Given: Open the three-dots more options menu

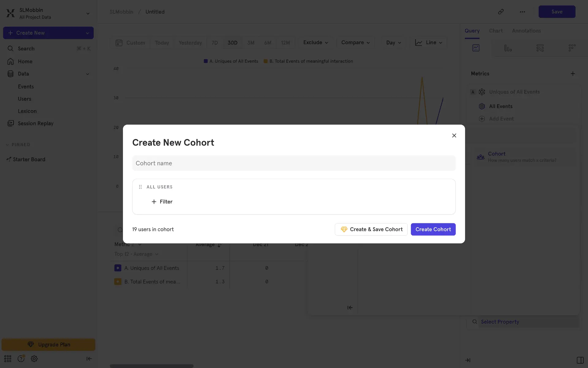Looking at the screenshot, I should [522, 12].
